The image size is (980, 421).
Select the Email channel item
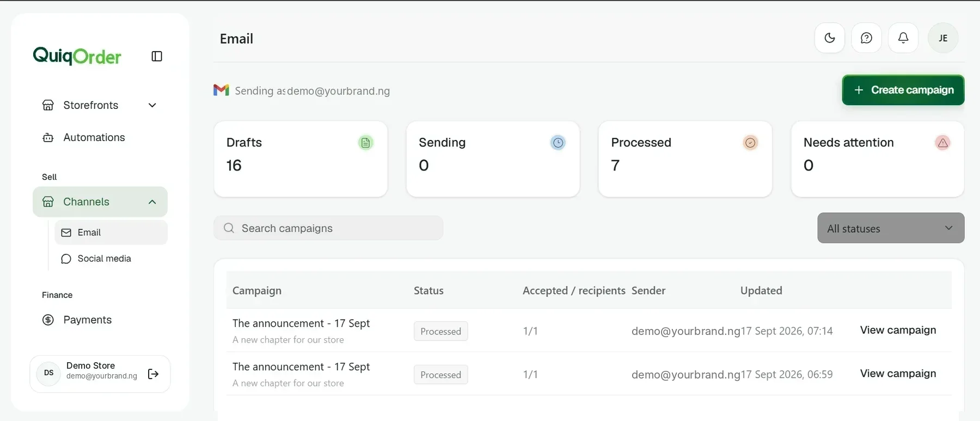[111, 233]
